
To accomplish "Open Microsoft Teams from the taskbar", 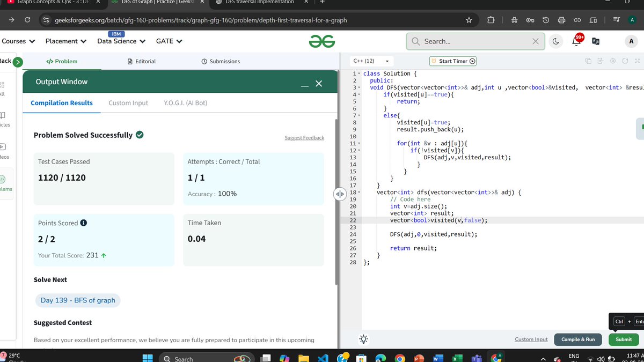I will 477,358.
